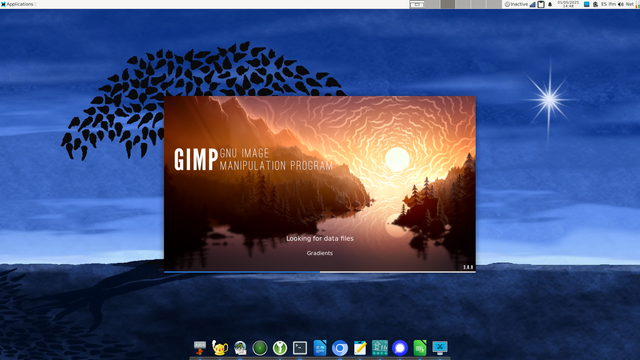The image size is (640, 360).
Task: Open the clipboard manager tray icon
Action: tap(541, 4)
